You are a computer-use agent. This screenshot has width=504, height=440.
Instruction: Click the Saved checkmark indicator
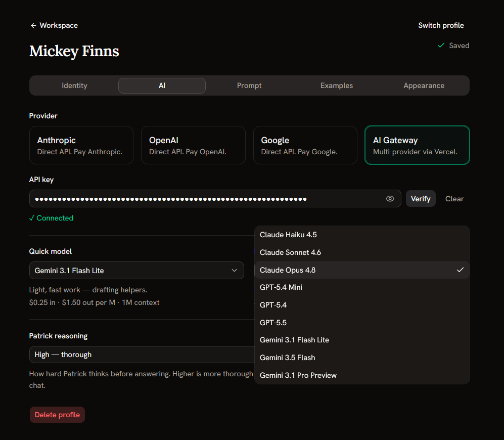tap(441, 46)
